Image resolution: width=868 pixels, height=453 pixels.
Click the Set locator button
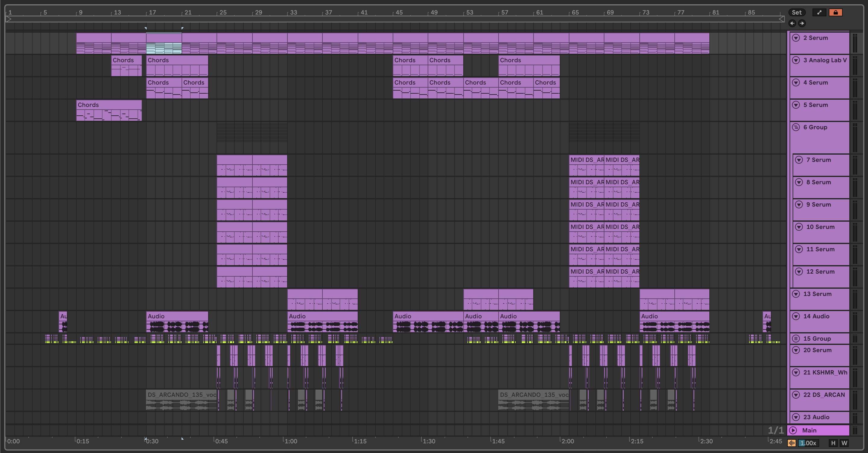797,12
